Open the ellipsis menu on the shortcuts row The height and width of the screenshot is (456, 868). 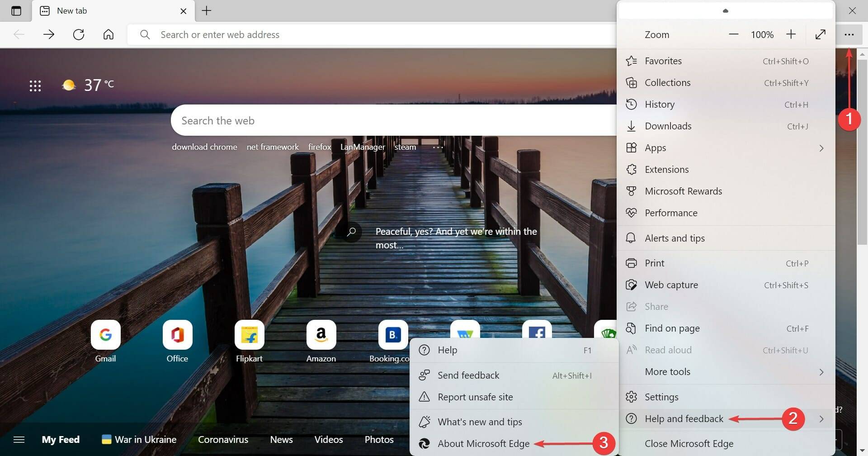[x=438, y=147]
